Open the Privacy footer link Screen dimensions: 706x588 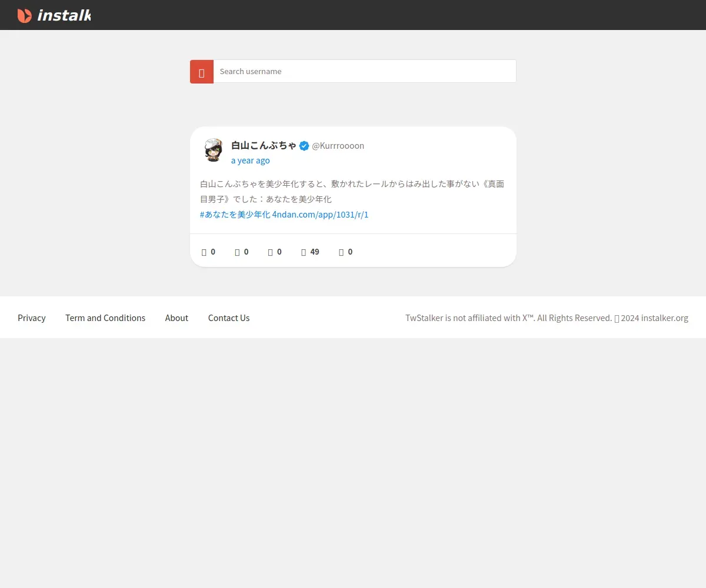pyautogui.click(x=32, y=318)
